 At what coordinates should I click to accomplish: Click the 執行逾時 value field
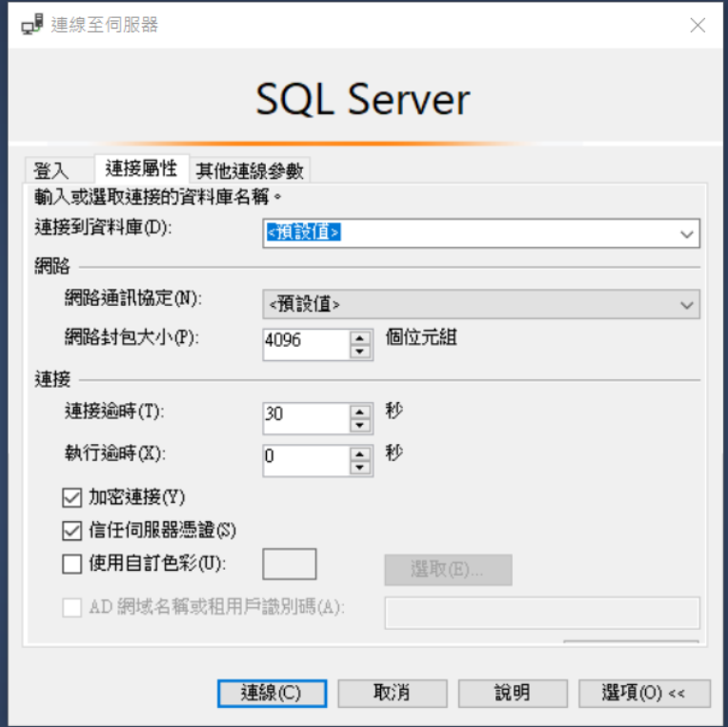pos(307,460)
